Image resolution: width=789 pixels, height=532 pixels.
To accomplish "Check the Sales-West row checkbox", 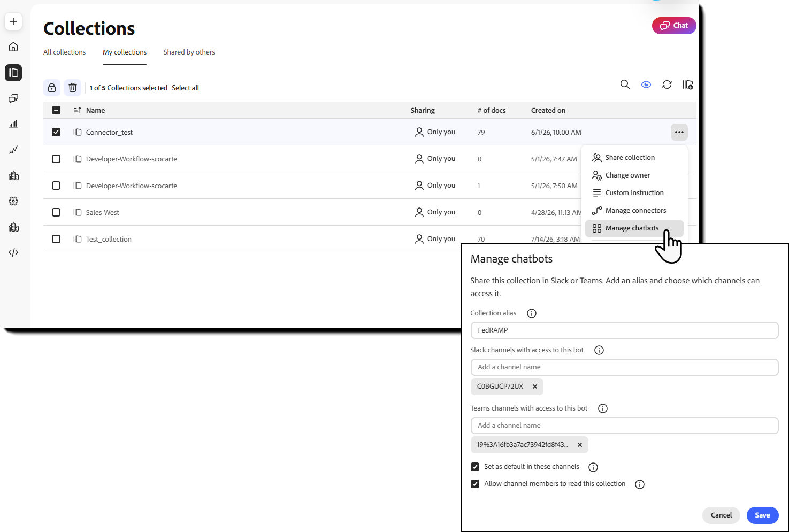I will pyautogui.click(x=56, y=212).
